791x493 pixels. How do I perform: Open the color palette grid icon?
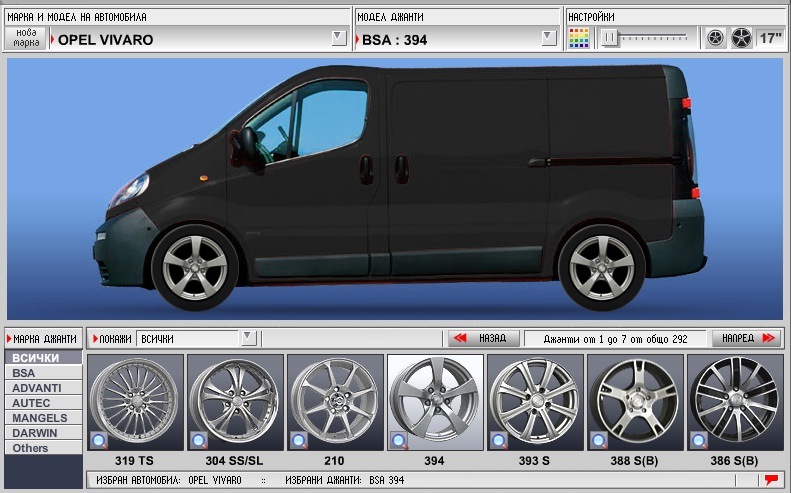coord(579,38)
